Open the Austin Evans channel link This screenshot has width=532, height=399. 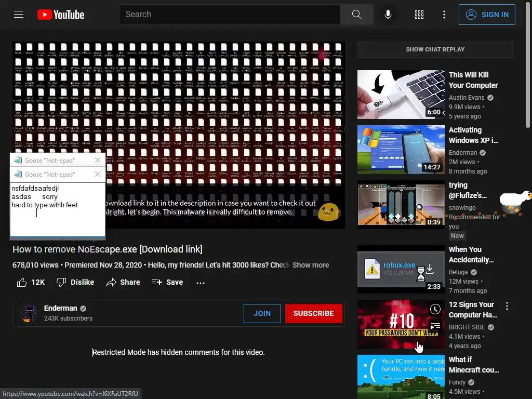pos(467,97)
